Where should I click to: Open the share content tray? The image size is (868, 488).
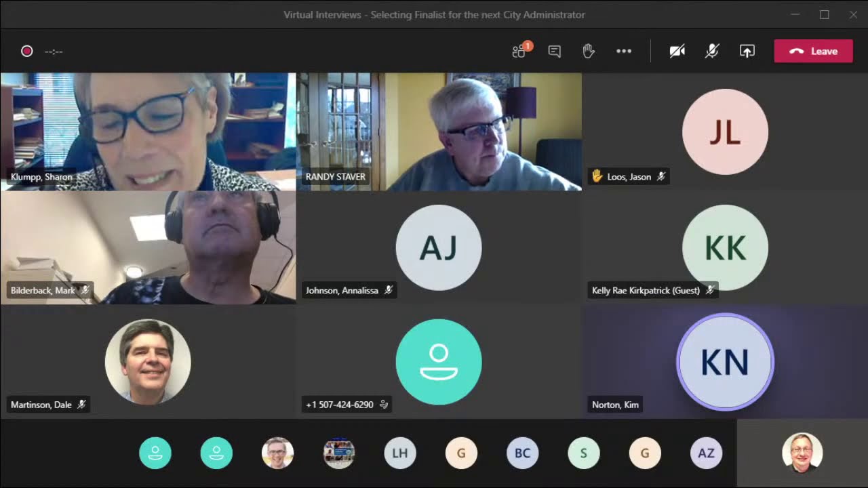(747, 51)
